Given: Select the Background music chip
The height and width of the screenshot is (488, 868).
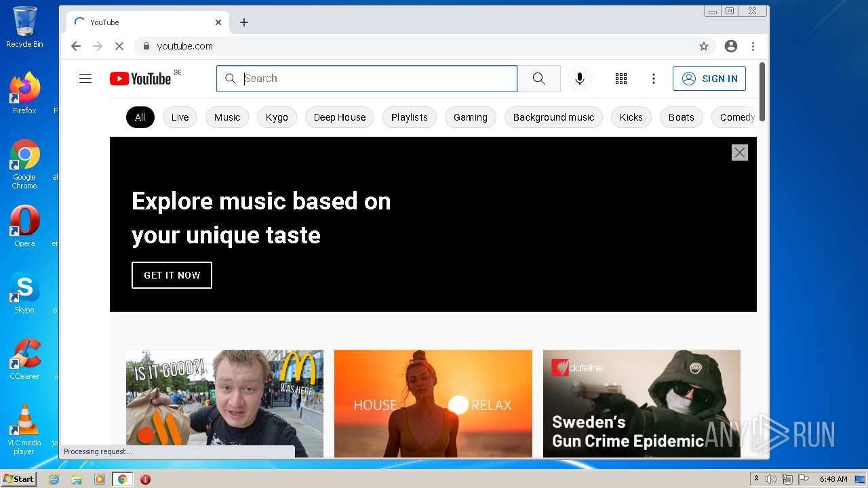Looking at the screenshot, I should (x=553, y=117).
